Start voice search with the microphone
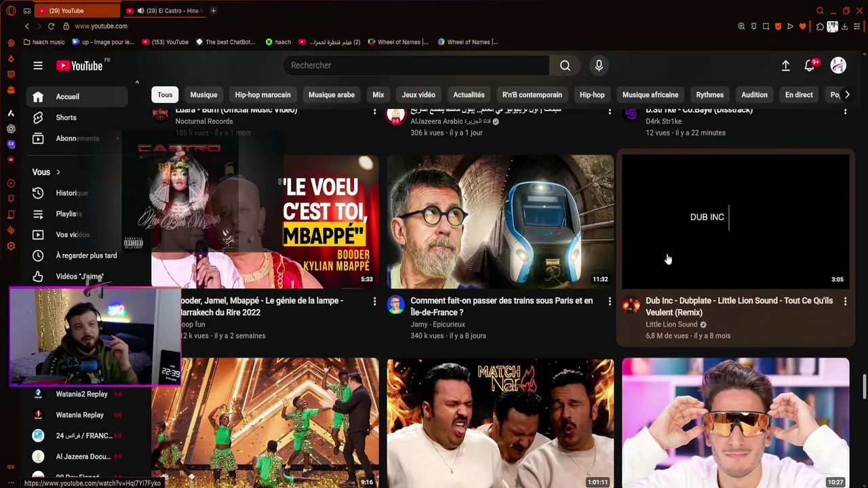This screenshot has width=868, height=488. click(x=599, y=66)
